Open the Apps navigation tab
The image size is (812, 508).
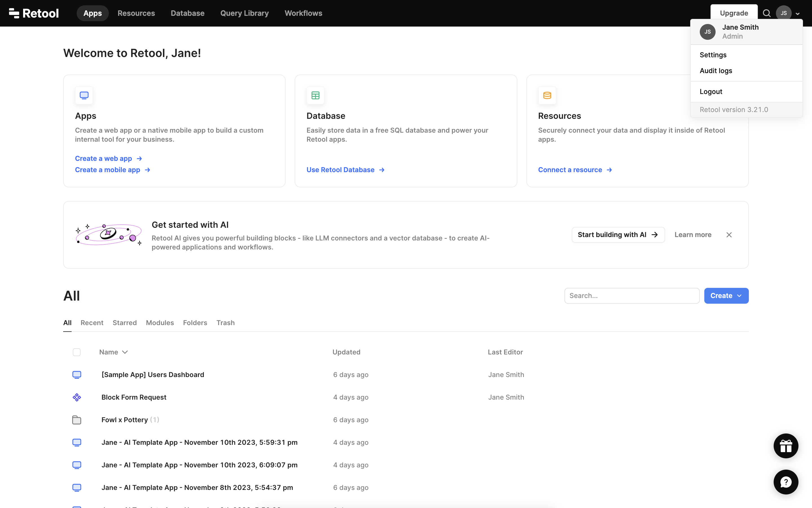point(92,13)
